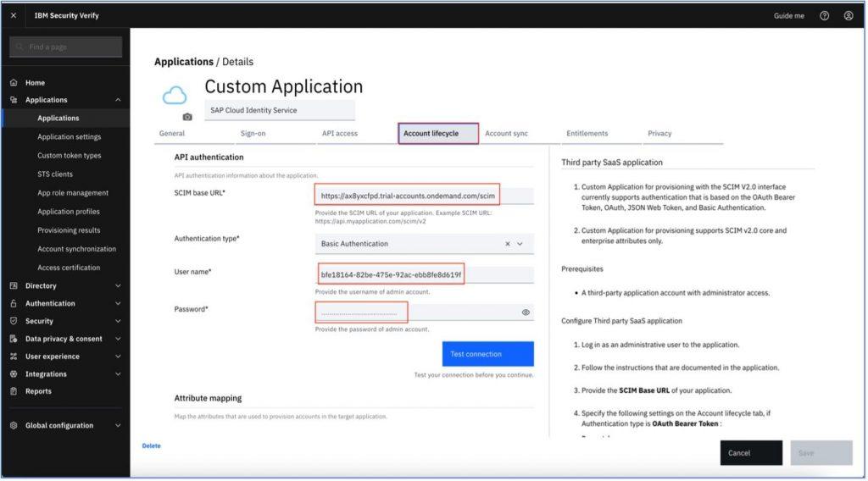The image size is (868, 481).
Task: Expand the Directory section chevron
Action: pyautogui.click(x=118, y=286)
